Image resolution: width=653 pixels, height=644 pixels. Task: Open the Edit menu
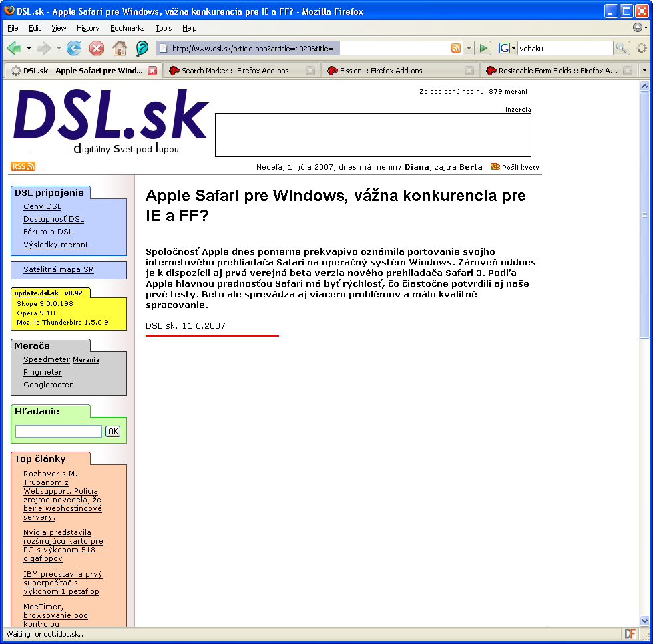coord(35,28)
